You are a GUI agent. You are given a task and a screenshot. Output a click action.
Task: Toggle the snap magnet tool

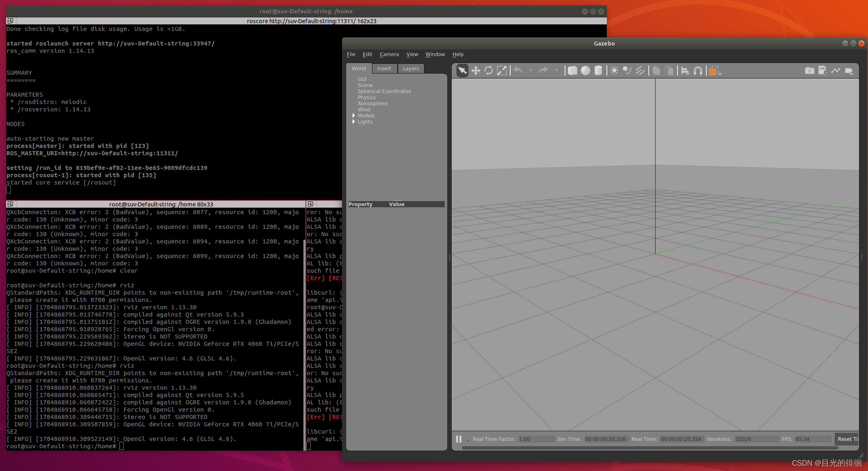pyautogui.click(x=698, y=71)
